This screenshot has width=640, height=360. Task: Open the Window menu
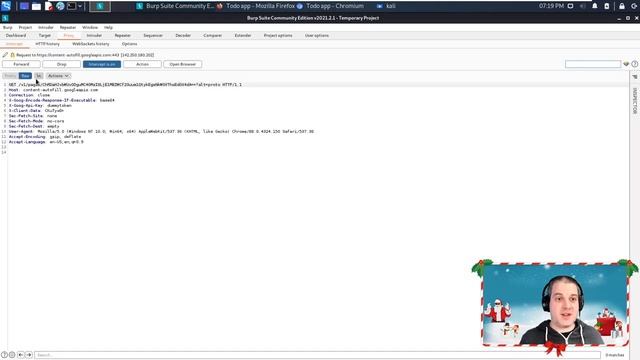[90, 27]
